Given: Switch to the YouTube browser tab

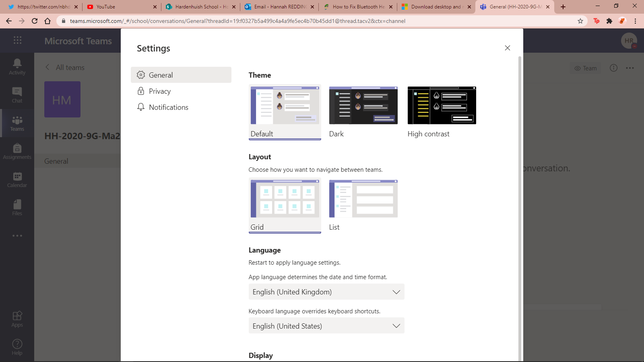Looking at the screenshot, I should point(121,7).
